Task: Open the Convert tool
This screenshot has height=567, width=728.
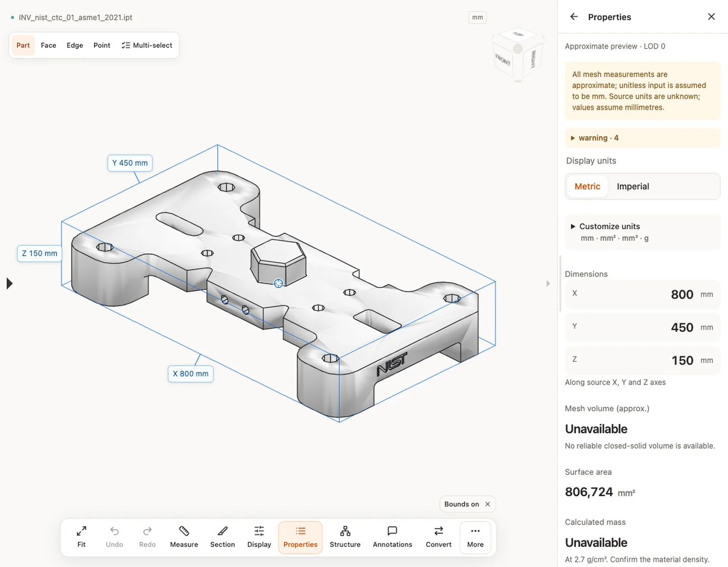Action: coord(439,537)
